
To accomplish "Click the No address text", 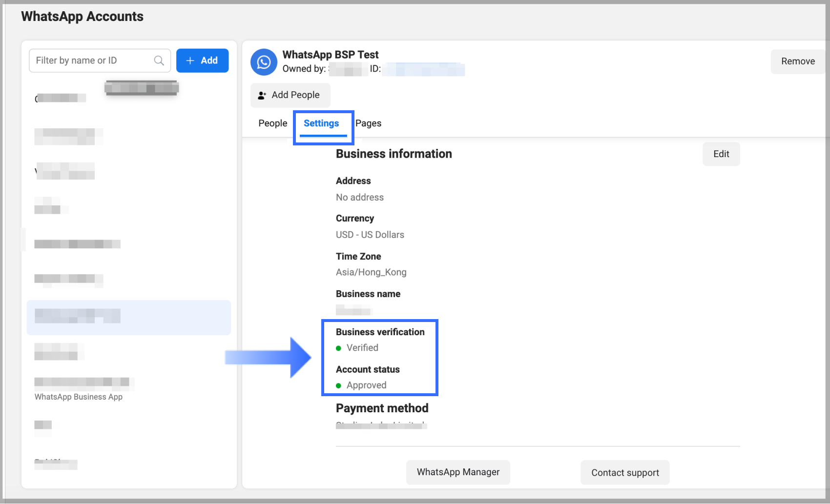I will pos(359,198).
